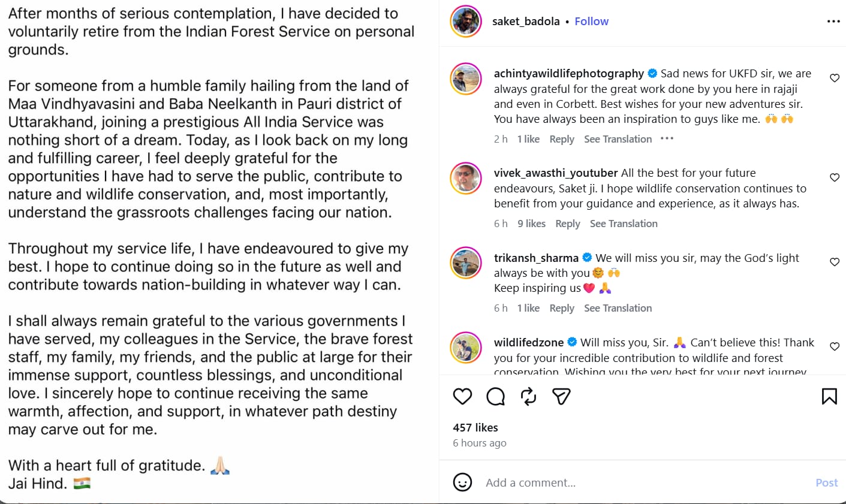
Task: View 9 likes on vivek's comment
Action: coord(531,224)
